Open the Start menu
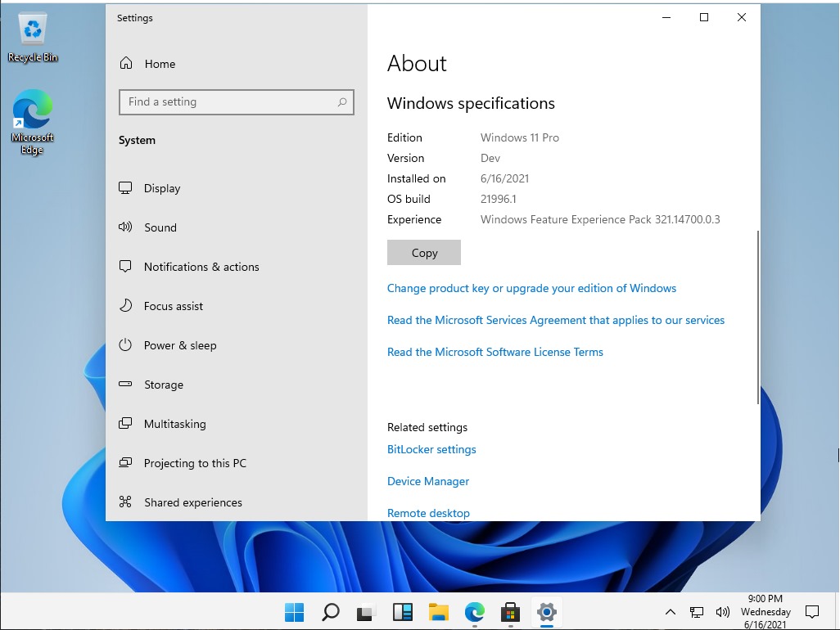This screenshot has width=840, height=630. tap(293, 611)
